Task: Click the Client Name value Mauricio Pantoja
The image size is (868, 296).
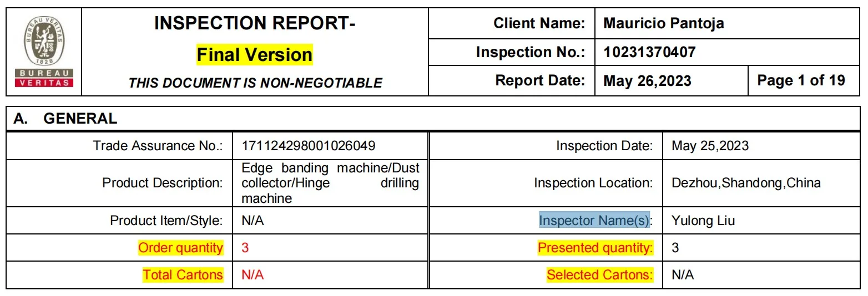Action: coord(663,23)
